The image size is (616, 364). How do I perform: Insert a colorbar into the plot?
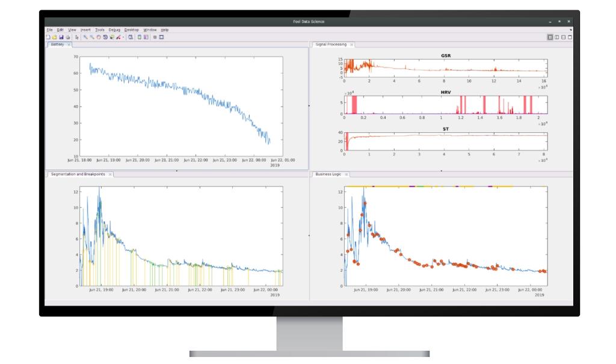139,37
